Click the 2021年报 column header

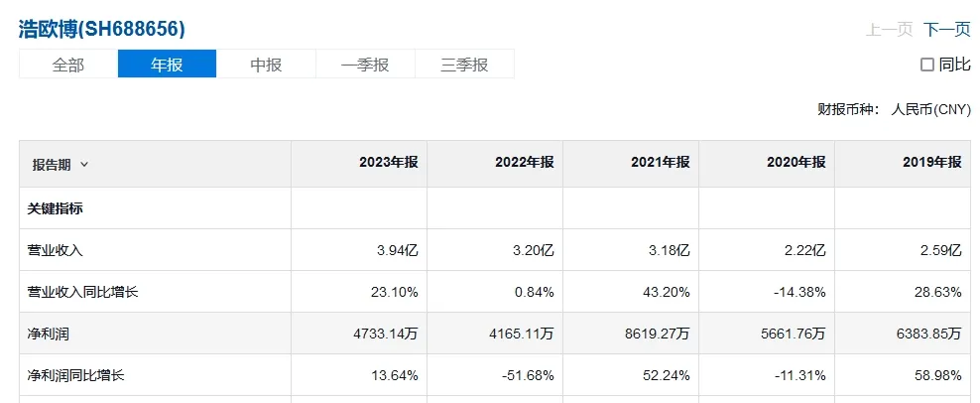tap(660, 163)
